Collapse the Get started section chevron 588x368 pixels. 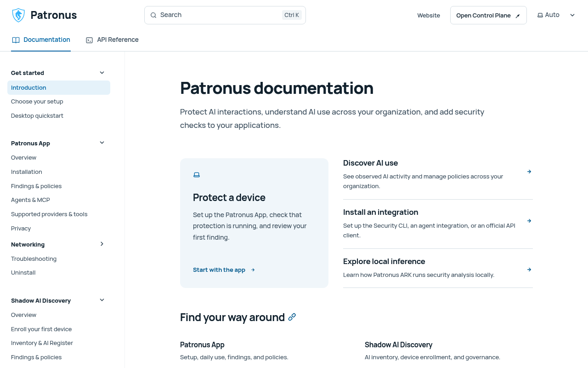102,73
